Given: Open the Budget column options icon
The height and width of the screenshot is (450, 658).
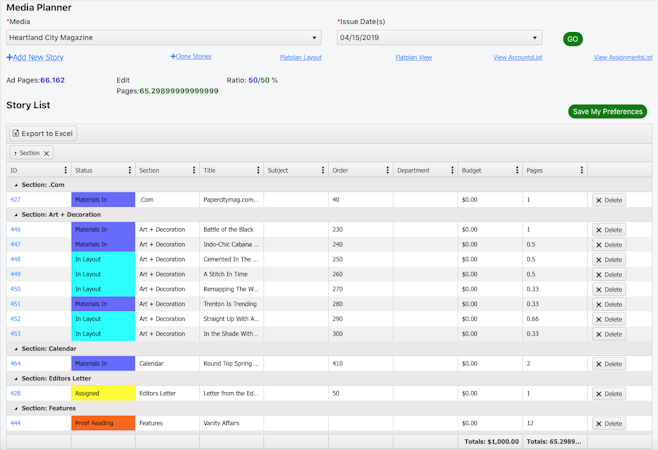Looking at the screenshot, I should click(x=516, y=170).
